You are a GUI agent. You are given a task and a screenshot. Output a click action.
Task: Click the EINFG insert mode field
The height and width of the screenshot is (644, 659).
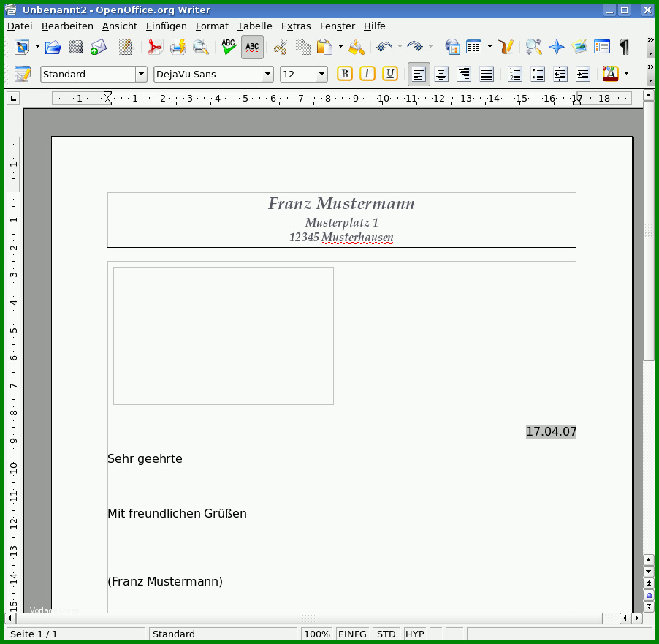352,634
